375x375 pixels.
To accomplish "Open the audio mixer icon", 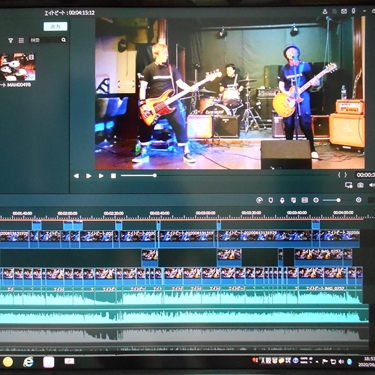I will [293, 200].
